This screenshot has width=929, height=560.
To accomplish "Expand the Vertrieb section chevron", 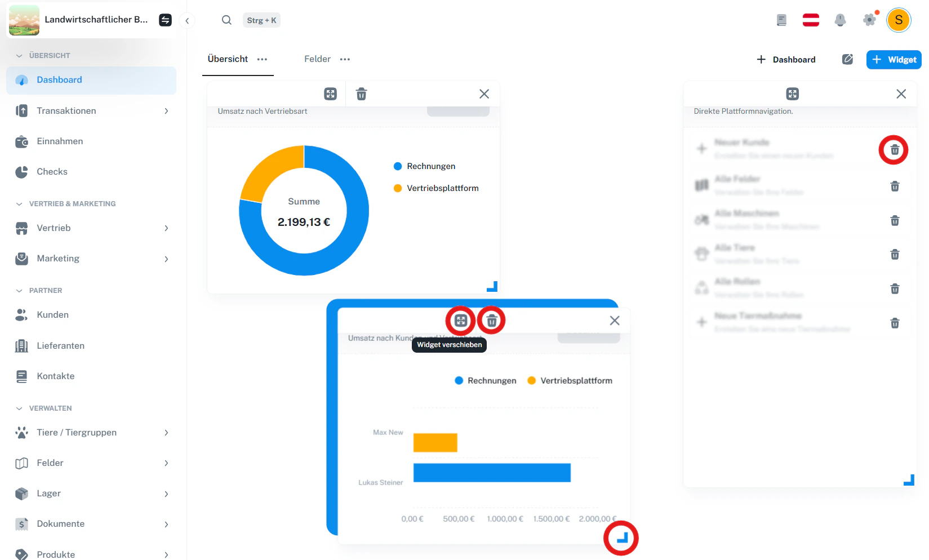I will pyautogui.click(x=166, y=228).
